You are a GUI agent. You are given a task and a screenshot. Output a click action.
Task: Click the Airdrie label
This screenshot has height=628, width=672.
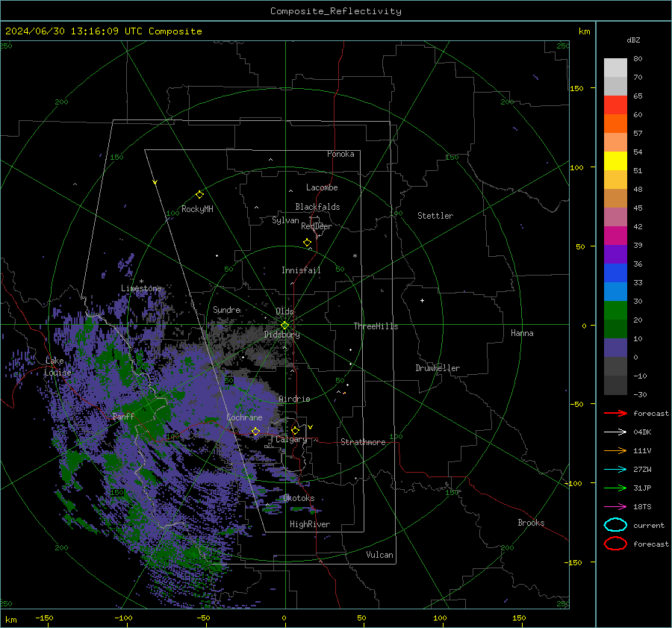294,399
